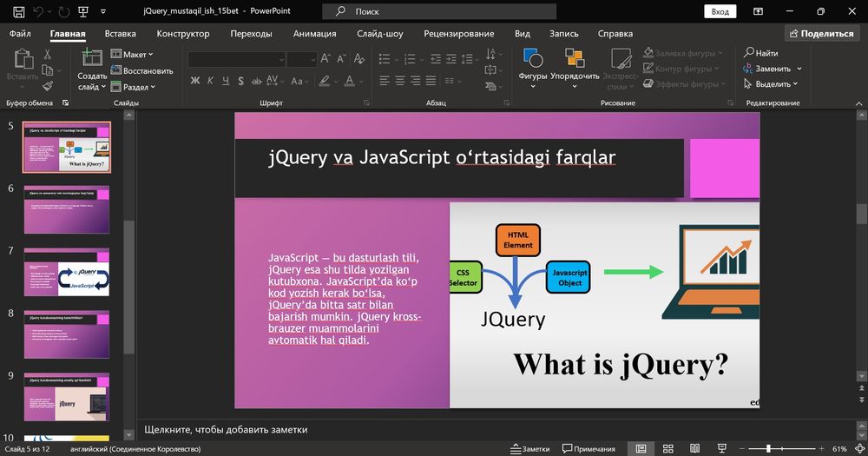Switch to the Переходы tab
Image resolution: width=868 pixels, height=456 pixels.
coord(252,33)
